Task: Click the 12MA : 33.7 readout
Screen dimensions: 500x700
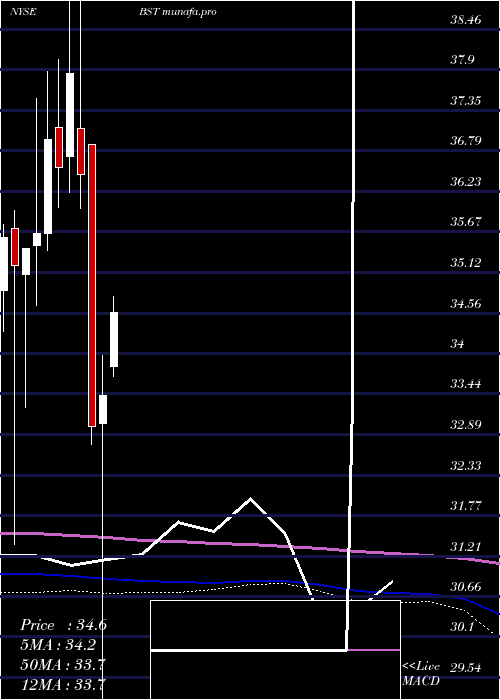Action: pyautogui.click(x=62, y=684)
